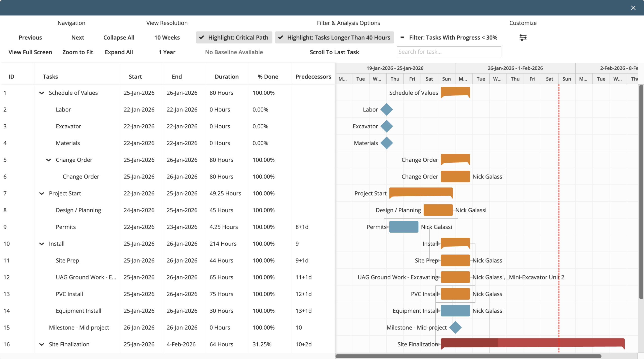Focus the Search for task input field
Screen dimensions: 644x359
449,52
